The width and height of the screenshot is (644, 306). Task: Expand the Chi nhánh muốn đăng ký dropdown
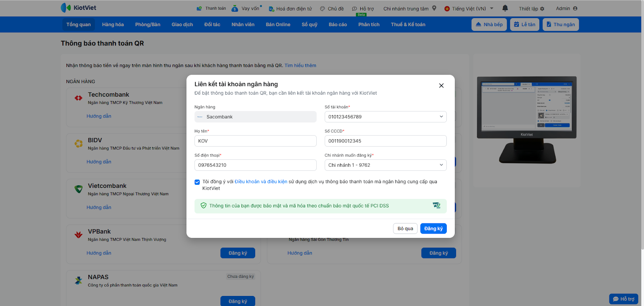386,165
